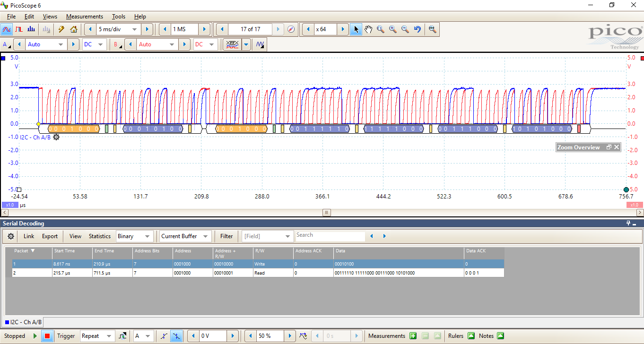Go to next search match arrow
644x344 pixels.
(384, 236)
